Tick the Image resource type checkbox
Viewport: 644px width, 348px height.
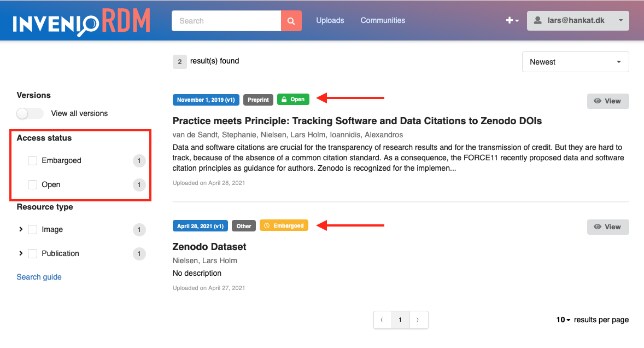pyautogui.click(x=32, y=229)
